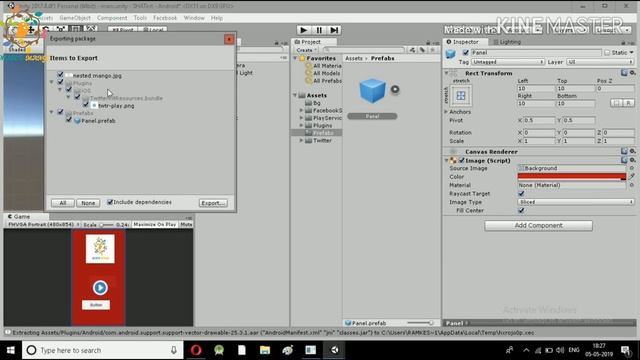The height and width of the screenshot is (360, 640).
Task: Click the Source Image field (Background)
Action: click(x=571, y=168)
